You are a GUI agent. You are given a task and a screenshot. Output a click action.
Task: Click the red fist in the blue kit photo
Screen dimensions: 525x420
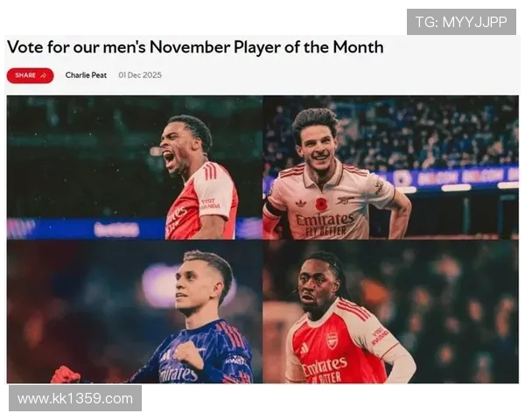66,375
